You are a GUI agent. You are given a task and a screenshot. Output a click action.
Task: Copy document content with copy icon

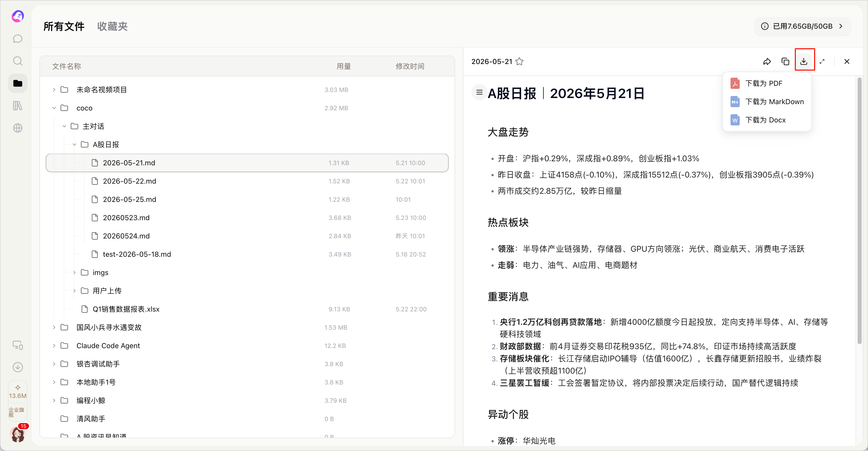[785, 61]
